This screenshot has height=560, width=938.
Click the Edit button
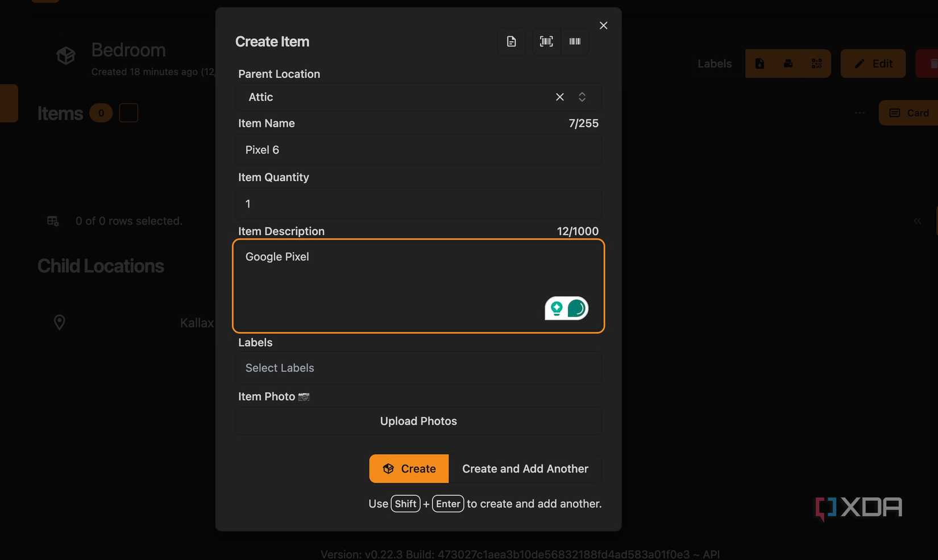pyautogui.click(x=873, y=64)
